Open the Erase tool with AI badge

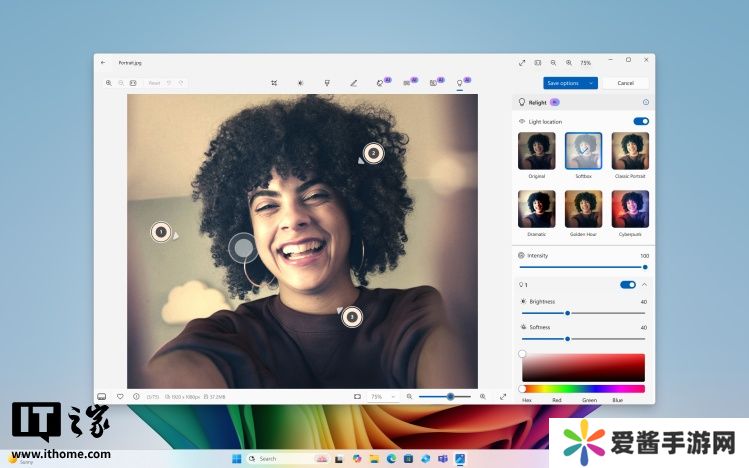click(381, 83)
